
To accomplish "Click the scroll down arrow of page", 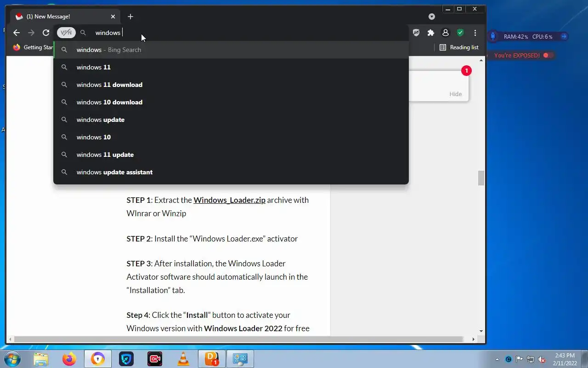I will (x=481, y=331).
